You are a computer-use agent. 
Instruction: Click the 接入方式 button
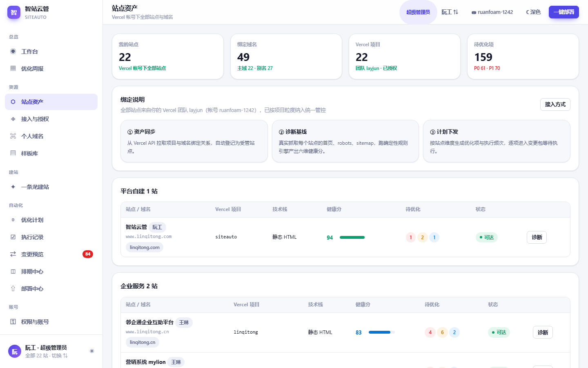(x=555, y=104)
